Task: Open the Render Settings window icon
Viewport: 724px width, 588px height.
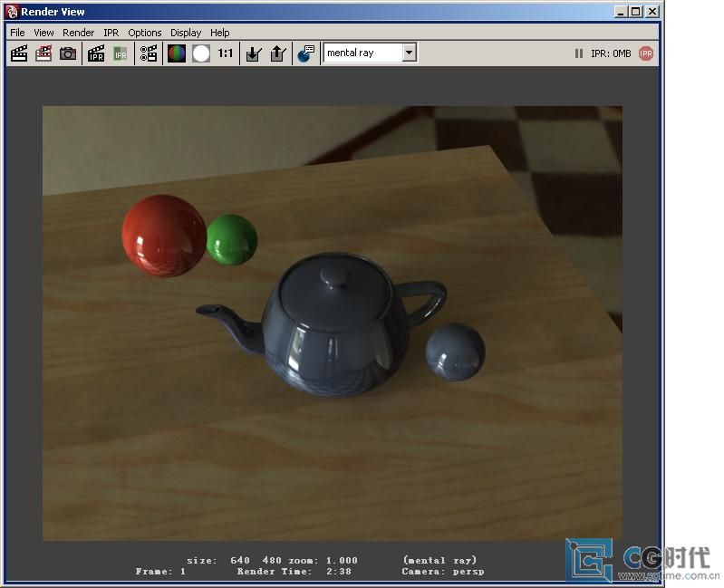Action: click(149, 53)
